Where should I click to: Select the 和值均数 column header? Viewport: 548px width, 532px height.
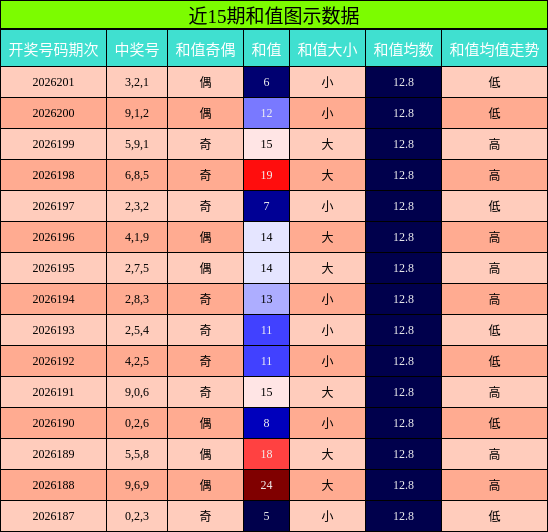click(x=404, y=49)
